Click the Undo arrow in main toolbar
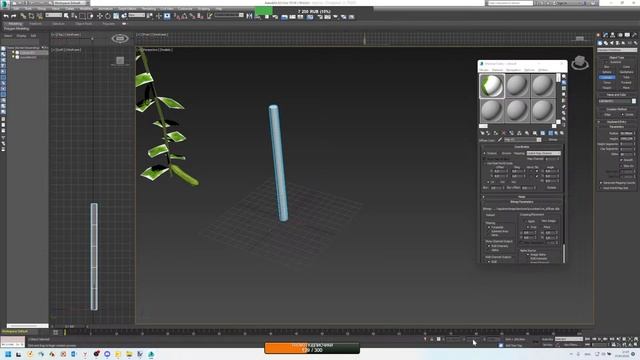This screenshot has width=640, height=360. pyautogui.click(x=6, y=16)
